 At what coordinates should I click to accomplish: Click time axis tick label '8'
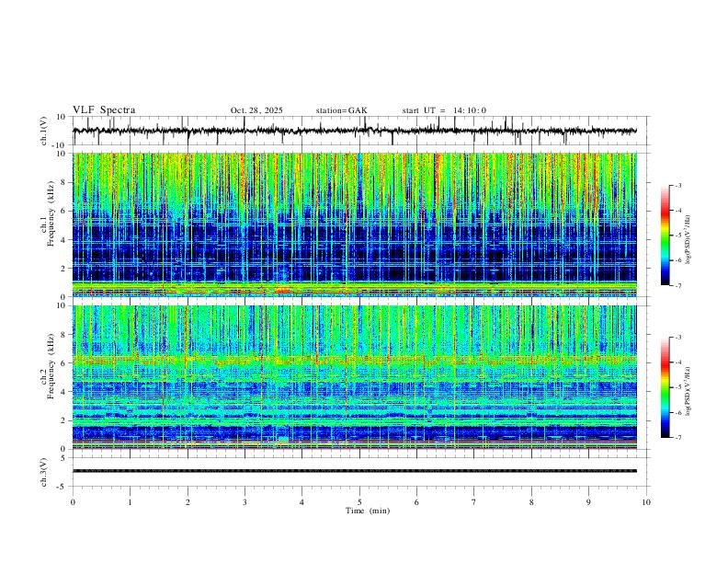tap(531, 502)
